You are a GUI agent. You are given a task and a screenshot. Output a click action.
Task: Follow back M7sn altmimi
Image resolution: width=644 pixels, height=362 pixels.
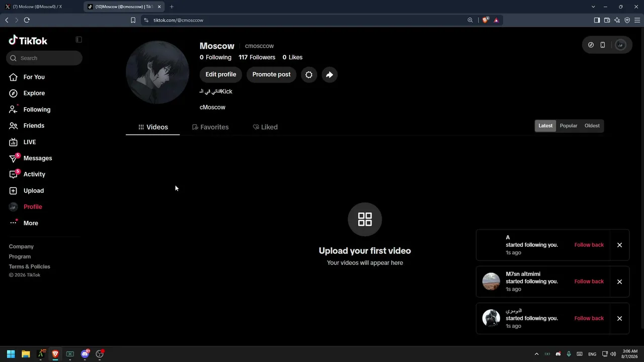click(589, 282)
